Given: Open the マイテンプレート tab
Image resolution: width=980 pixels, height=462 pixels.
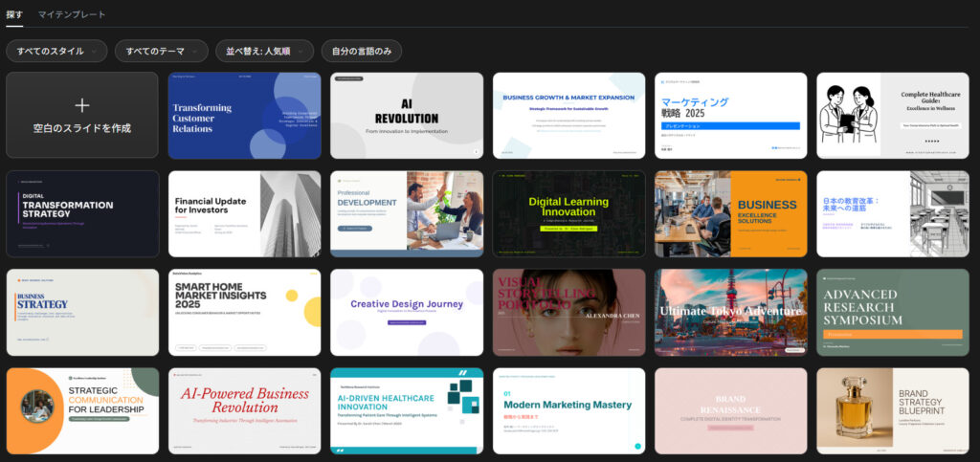Looking at the screenshot, I should tap(72, 14).
